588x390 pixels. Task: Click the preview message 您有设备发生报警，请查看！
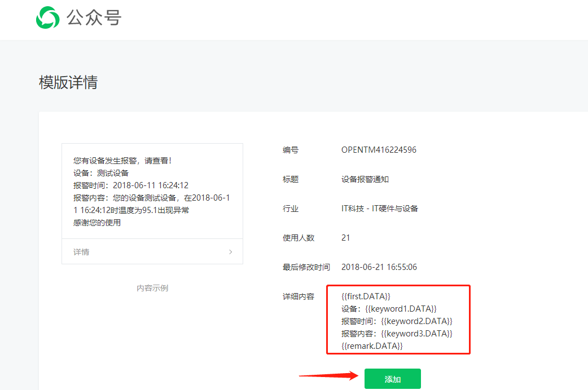coord(122,161)
